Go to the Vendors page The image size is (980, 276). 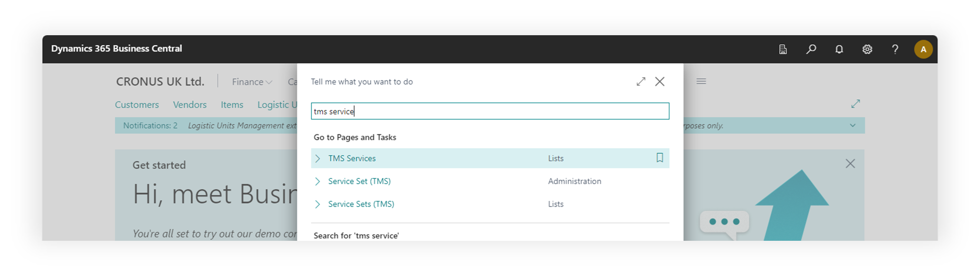[190, 105]
